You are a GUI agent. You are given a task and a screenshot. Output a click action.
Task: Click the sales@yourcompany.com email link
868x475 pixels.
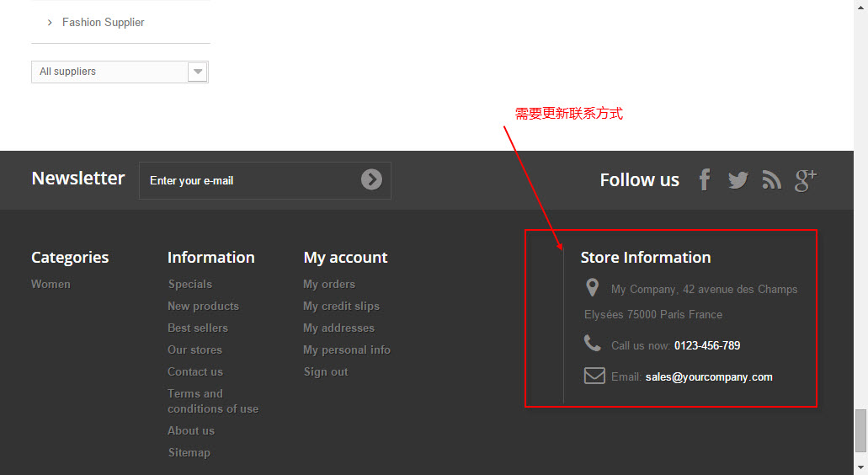(x=709, y=377)
